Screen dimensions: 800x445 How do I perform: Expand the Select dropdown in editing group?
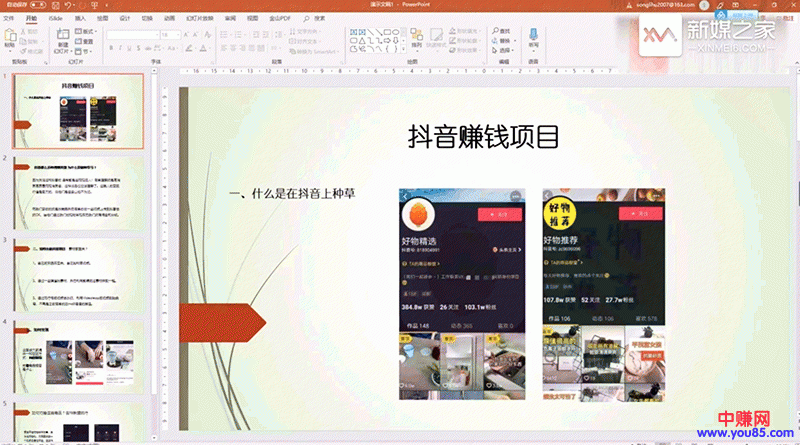click(x=512, y=49)
